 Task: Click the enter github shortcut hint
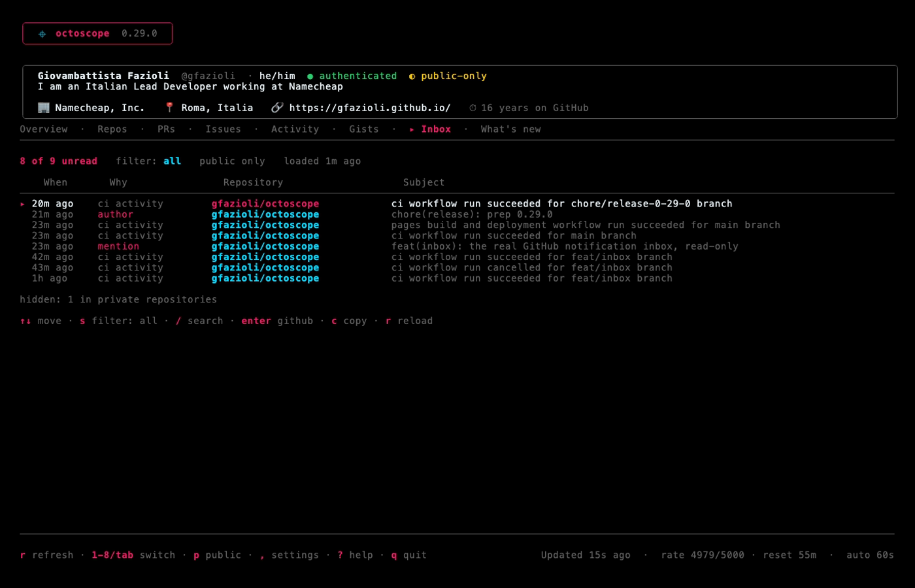(277, 321)
